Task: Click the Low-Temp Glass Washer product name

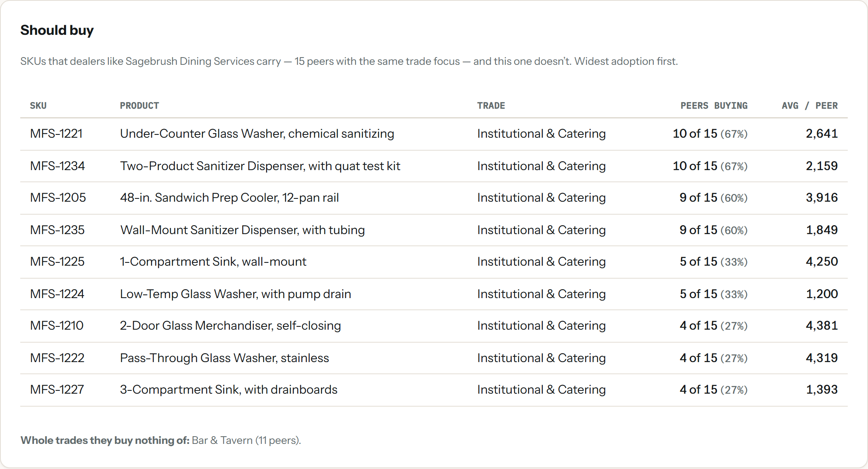Action: click(x=235, y=294)
